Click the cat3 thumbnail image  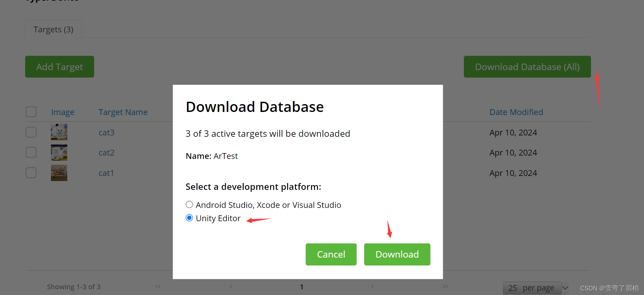[59, 132]
